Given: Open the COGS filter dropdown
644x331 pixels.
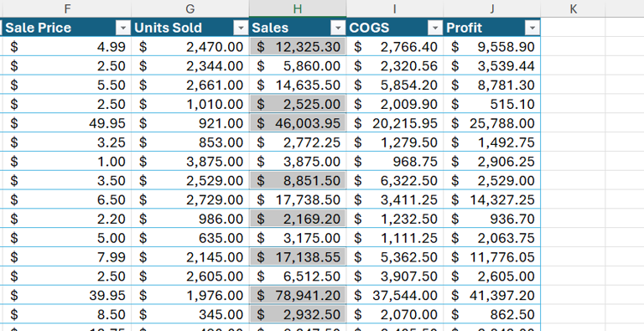Looking at the screenshot, I should click(435, 28).
